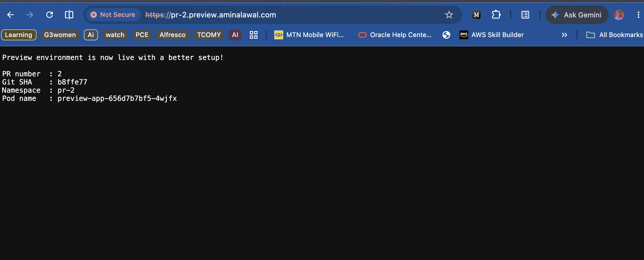Open the G3women bookmark group
This screenshot has width=644, height=260.
tap(60, 35)
